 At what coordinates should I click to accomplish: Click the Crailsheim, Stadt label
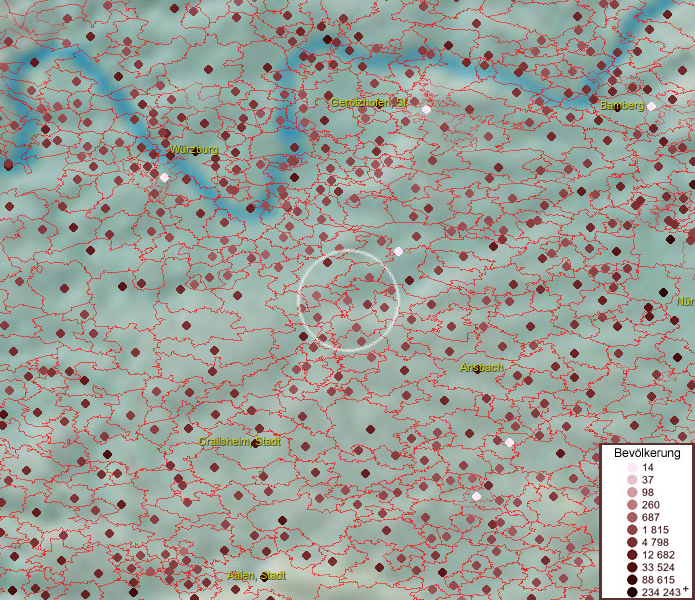(x=240, y=441)
